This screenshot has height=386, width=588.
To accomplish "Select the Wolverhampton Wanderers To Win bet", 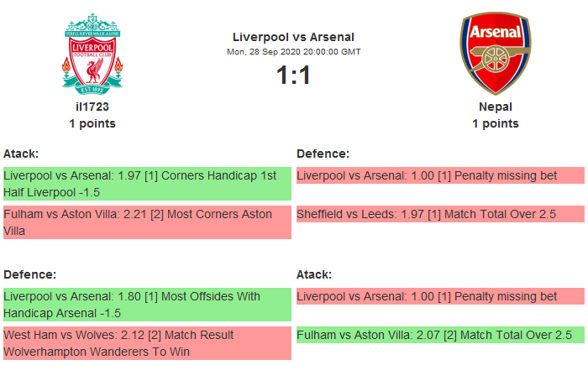I will pyautogui.click(x=146, y=343).
